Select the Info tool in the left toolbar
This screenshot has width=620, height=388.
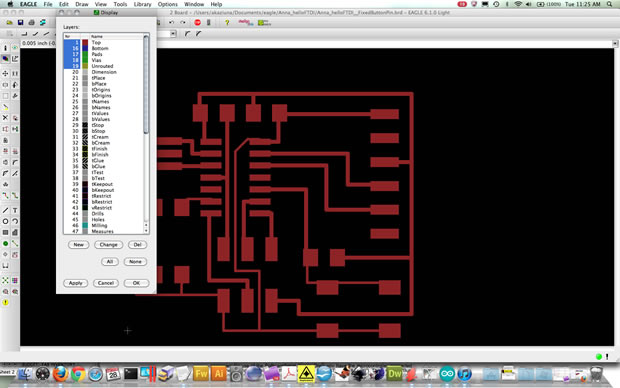click(5, 48)
